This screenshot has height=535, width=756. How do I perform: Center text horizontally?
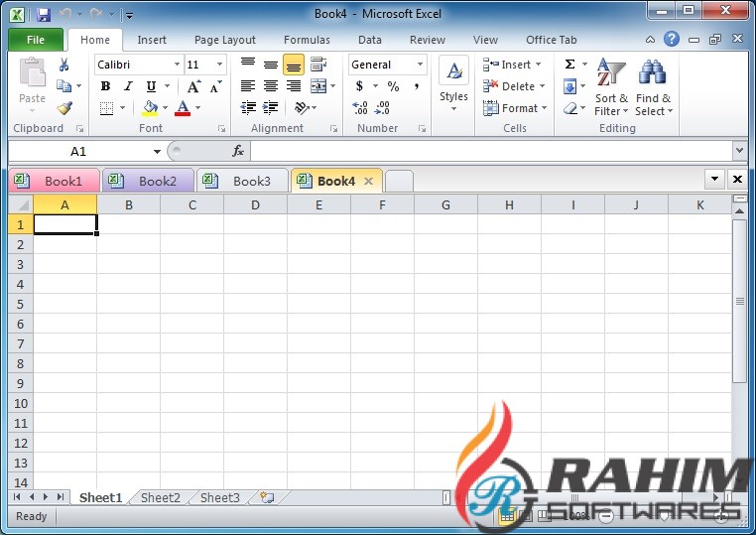(271, 86)
